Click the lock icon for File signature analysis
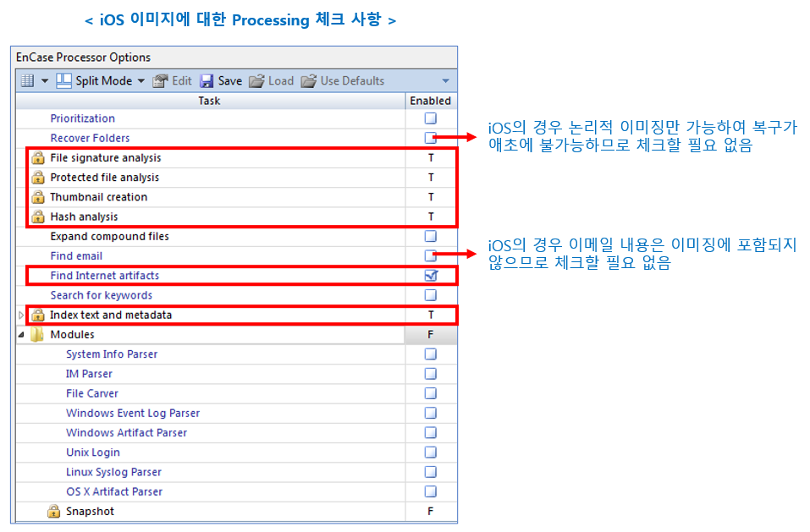The width and height of the screenshot is (810, 532). [x=38, y=157]
